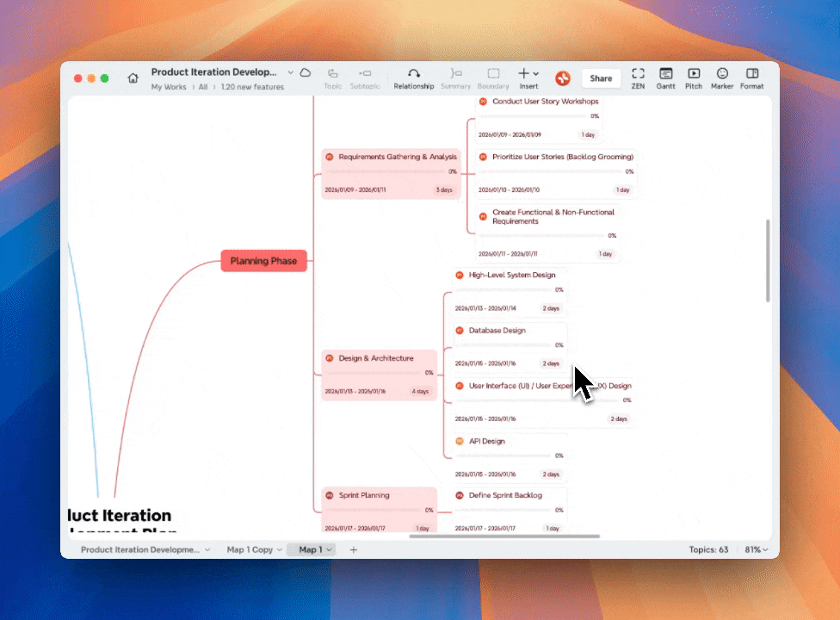Viewport: 840px width, 620px height.
Task: Open Map 1 Copy tab dropdown arrow
Action: tap(280, 549)
